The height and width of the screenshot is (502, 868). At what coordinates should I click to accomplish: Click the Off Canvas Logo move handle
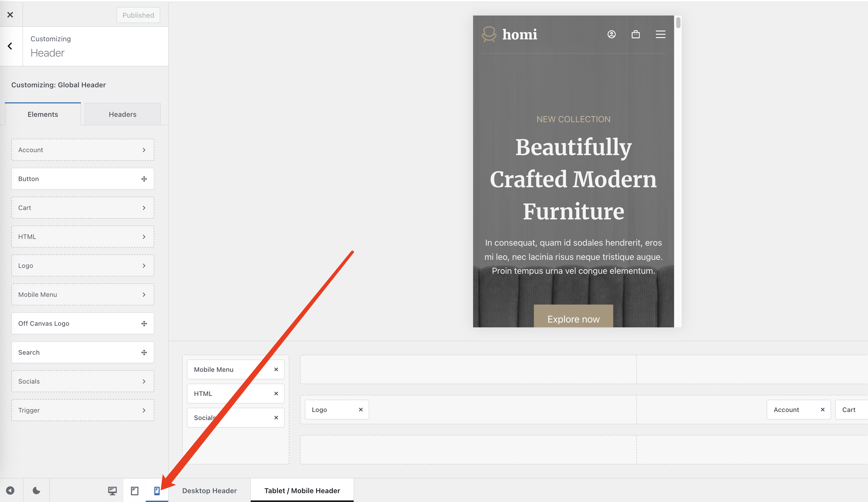tap(144, 323)
